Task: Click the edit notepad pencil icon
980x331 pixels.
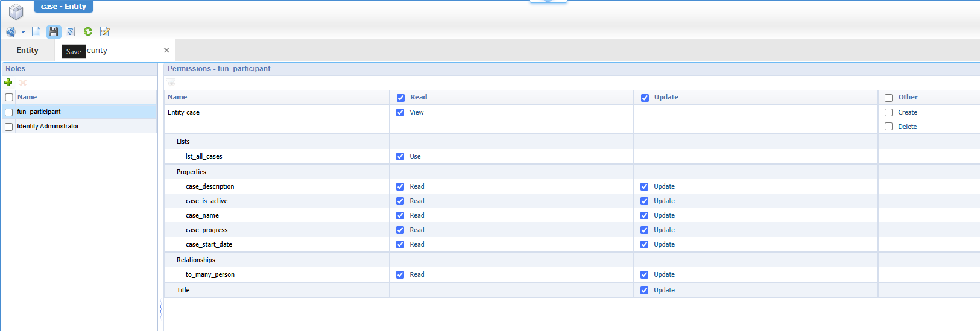Action: 105,31
